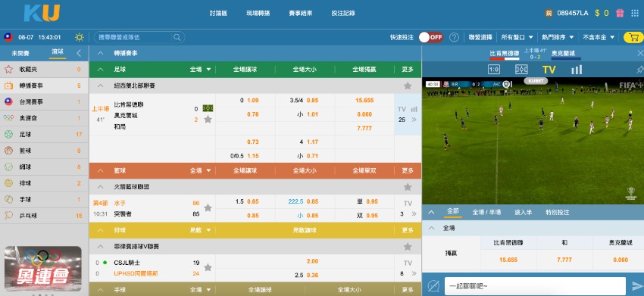Collapse the 足球 section chevron
644x296 pixels.
click(x=100, y=70)
